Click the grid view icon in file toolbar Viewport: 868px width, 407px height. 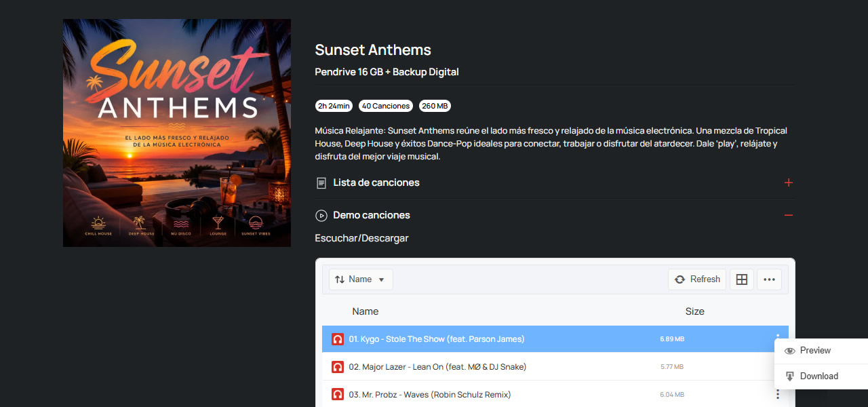(x=742, y=279)
